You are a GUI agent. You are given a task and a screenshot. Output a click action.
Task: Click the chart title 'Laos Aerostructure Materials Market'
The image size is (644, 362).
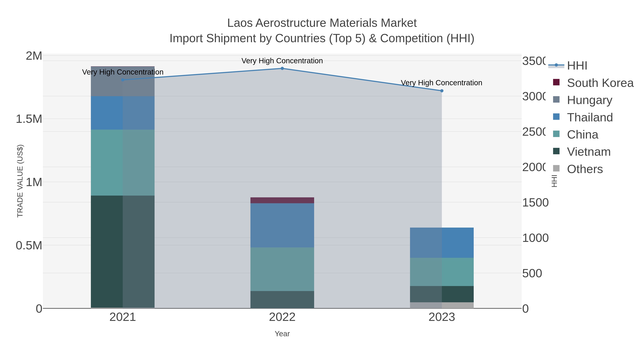pos(322,23)
